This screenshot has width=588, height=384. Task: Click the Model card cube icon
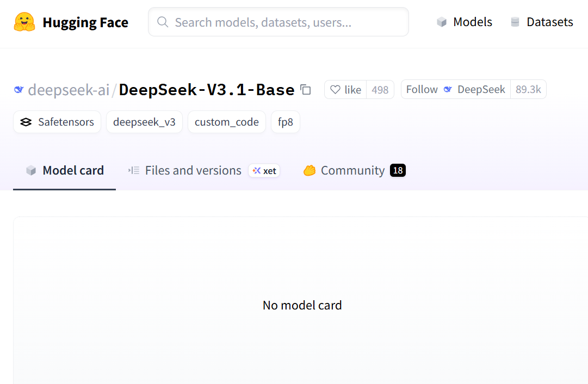pos(31,171)
